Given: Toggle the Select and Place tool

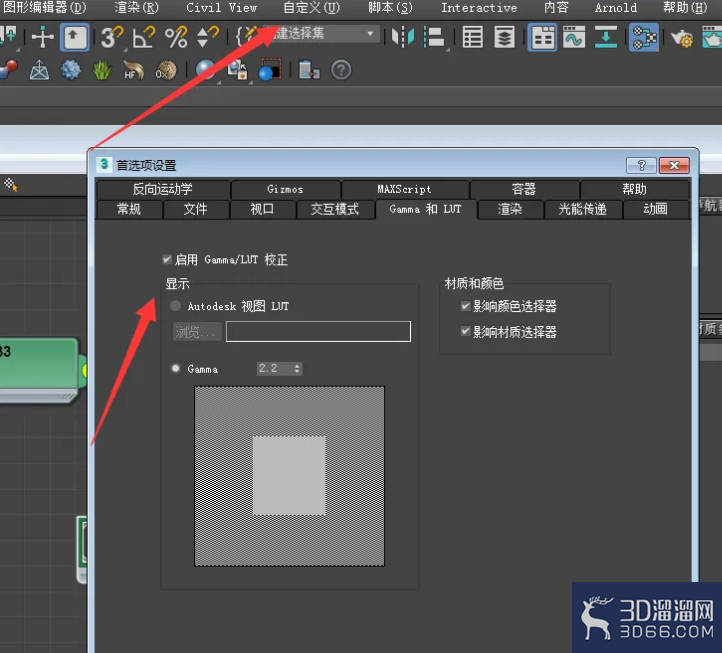Looking at the screenshot, I should pos(75,37).
